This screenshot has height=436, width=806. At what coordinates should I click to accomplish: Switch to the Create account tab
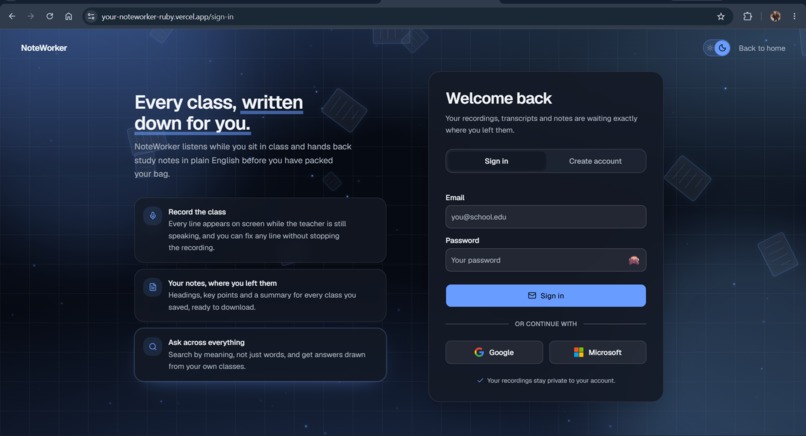595,161
